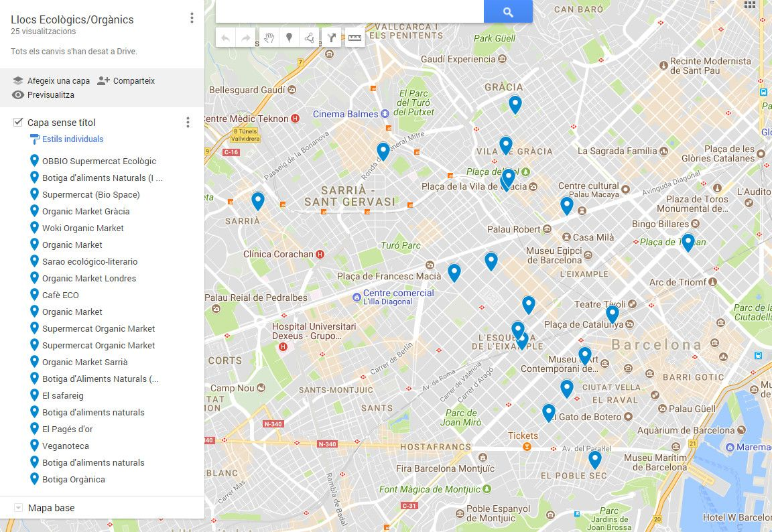Click the redo arrow in map toolbar
This screenshot has height=532, width=772.
click(246, 38)
